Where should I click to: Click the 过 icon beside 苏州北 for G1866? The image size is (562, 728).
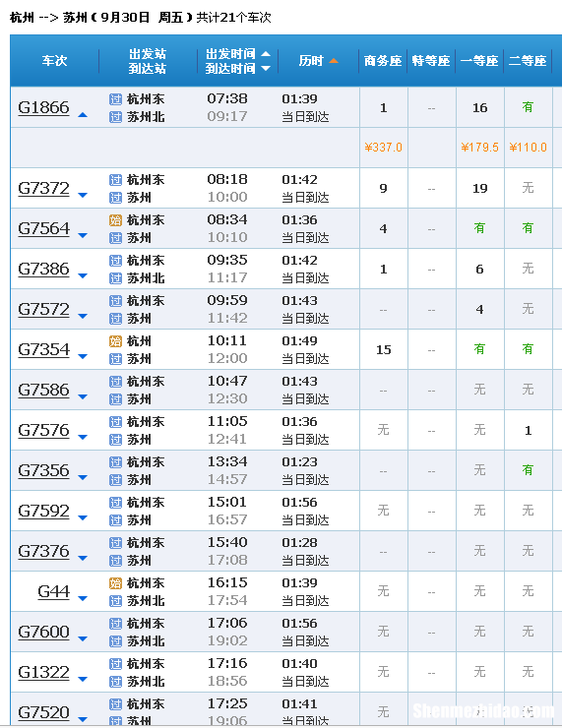tap(115, 117)
